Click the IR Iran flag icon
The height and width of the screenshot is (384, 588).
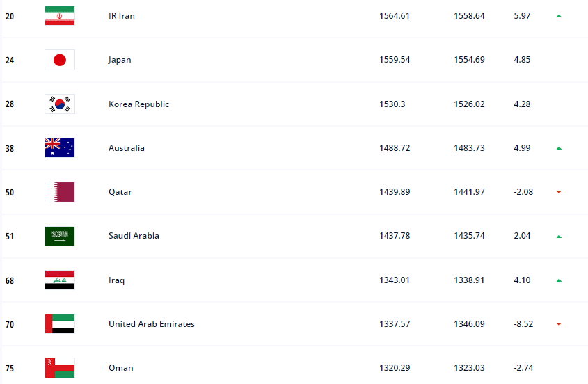click(59, 16)
